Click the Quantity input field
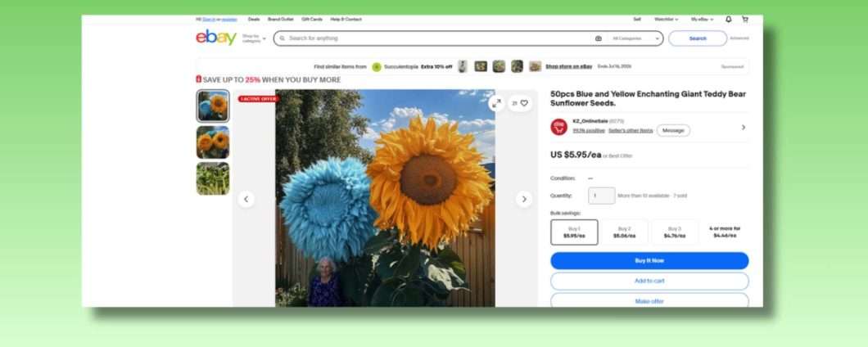 click(601, 196)
